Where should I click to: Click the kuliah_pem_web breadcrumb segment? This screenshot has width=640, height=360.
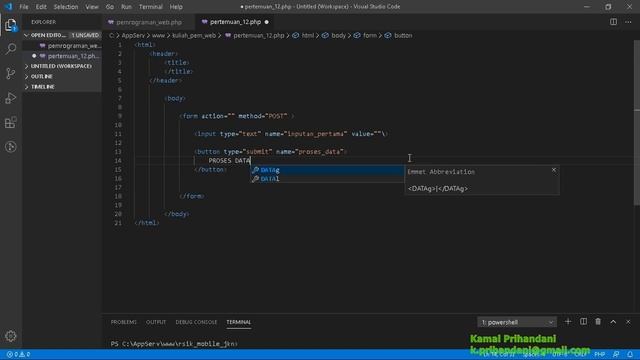[x=194, y=36]
